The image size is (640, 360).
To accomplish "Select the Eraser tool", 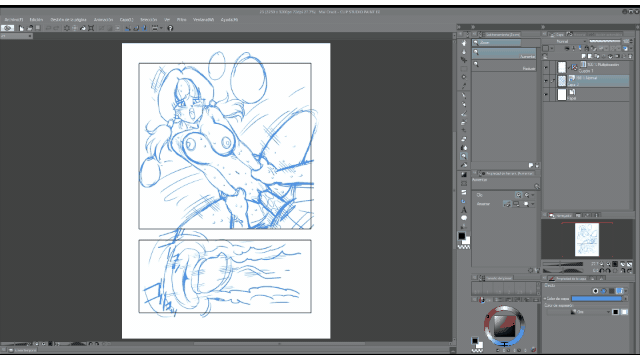I will 464,139.
